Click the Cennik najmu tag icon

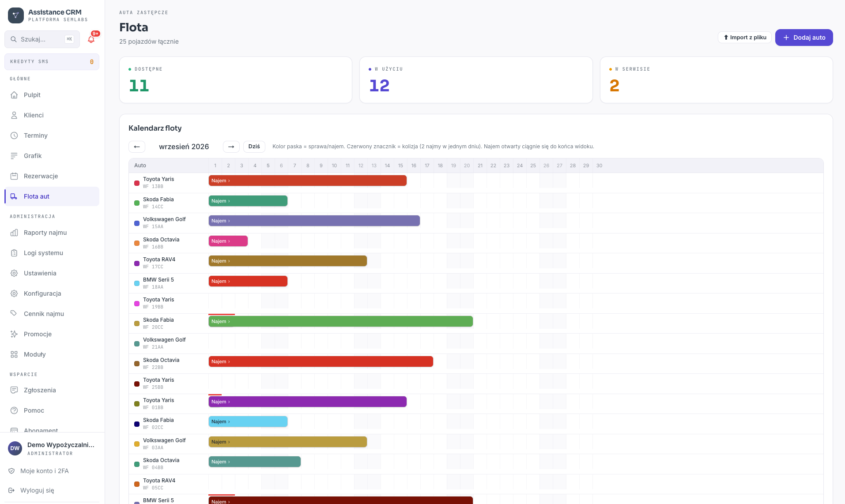[14, 314]
